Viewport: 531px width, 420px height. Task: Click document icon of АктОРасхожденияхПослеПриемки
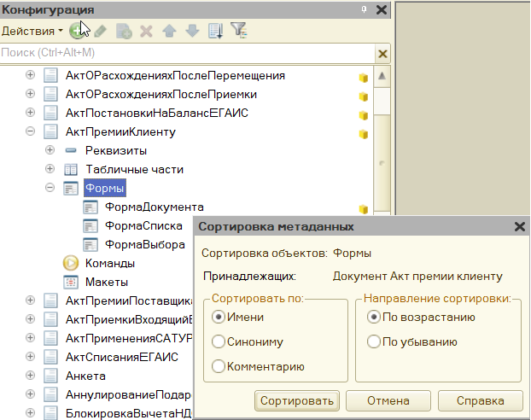(50, 94)
